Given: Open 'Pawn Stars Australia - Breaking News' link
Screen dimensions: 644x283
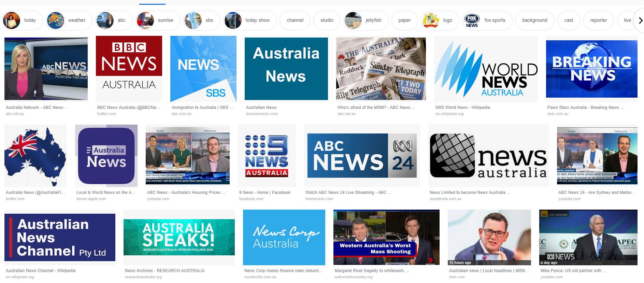Looking at the screenshot, I should (x=586, y=108).
